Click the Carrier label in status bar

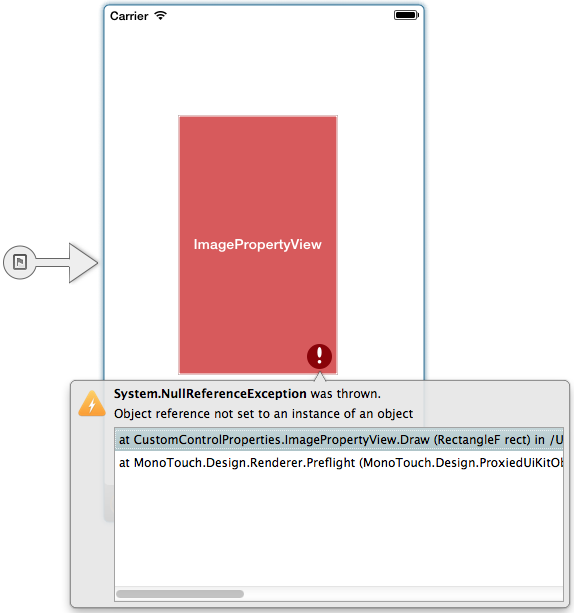(129, 16)
